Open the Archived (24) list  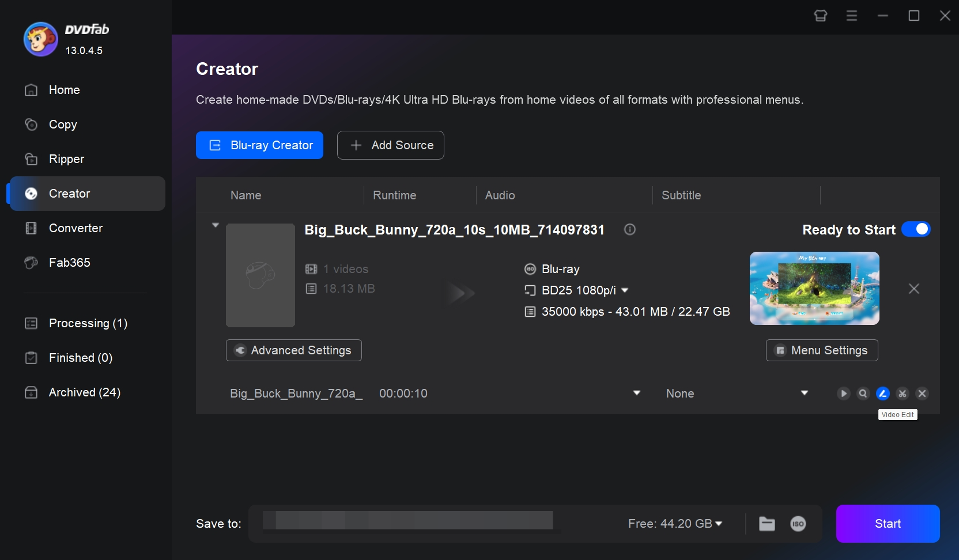(x=88, y=392)
